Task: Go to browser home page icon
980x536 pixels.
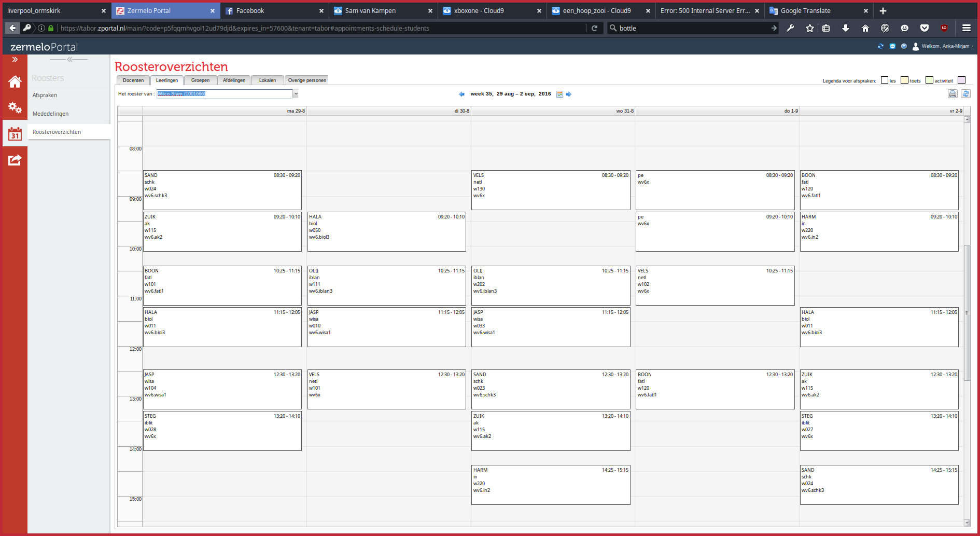Action: coord(865,28)
